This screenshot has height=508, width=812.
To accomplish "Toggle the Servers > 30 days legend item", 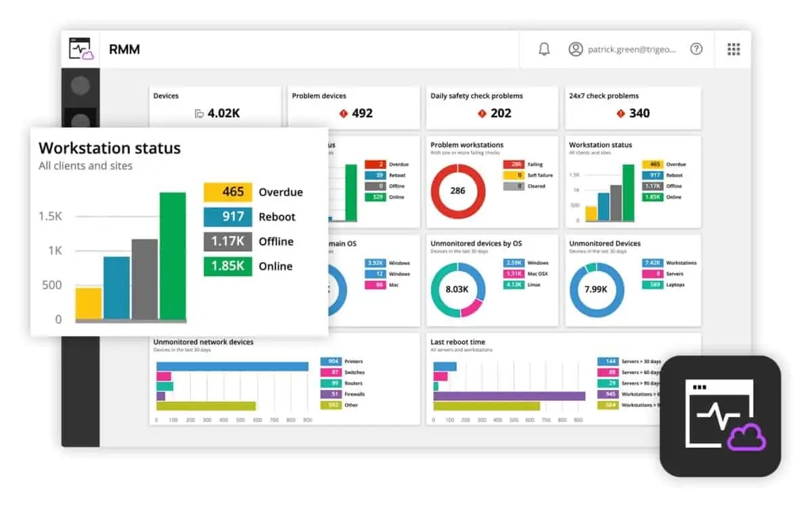I will [x=608, y=361].
